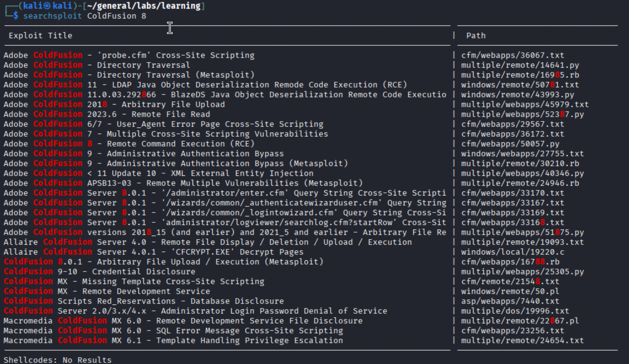The image size is (629, 364).
Task: Click path cfm/webapps/33169.txt
Action: 513,213
